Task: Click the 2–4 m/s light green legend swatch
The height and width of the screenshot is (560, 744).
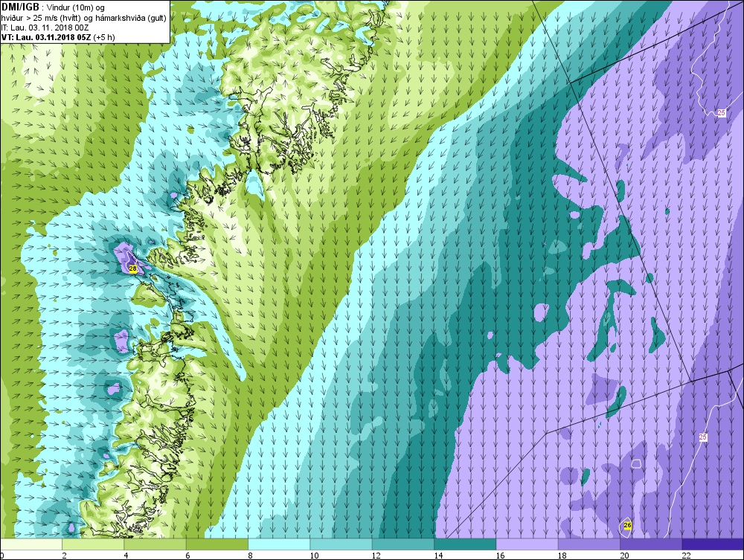Action: pyautogui.click(x=94, y=544)
